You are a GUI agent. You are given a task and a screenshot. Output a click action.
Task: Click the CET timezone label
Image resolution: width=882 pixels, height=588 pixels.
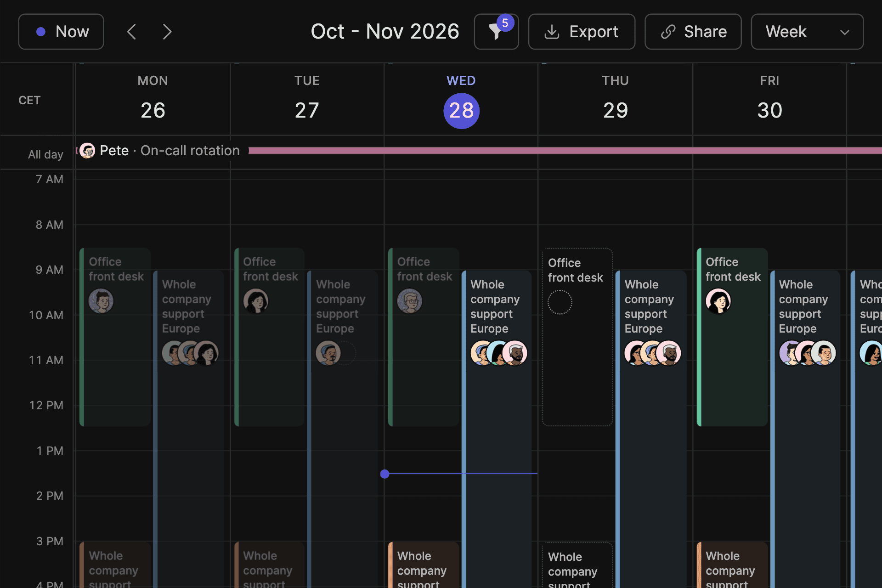[x=29, y=100]
